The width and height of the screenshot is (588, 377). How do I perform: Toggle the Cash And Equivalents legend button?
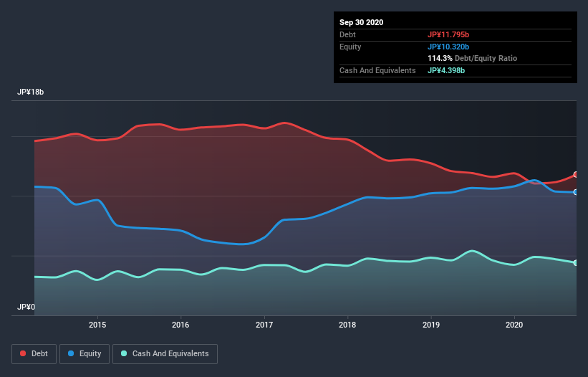pos(165,354)
